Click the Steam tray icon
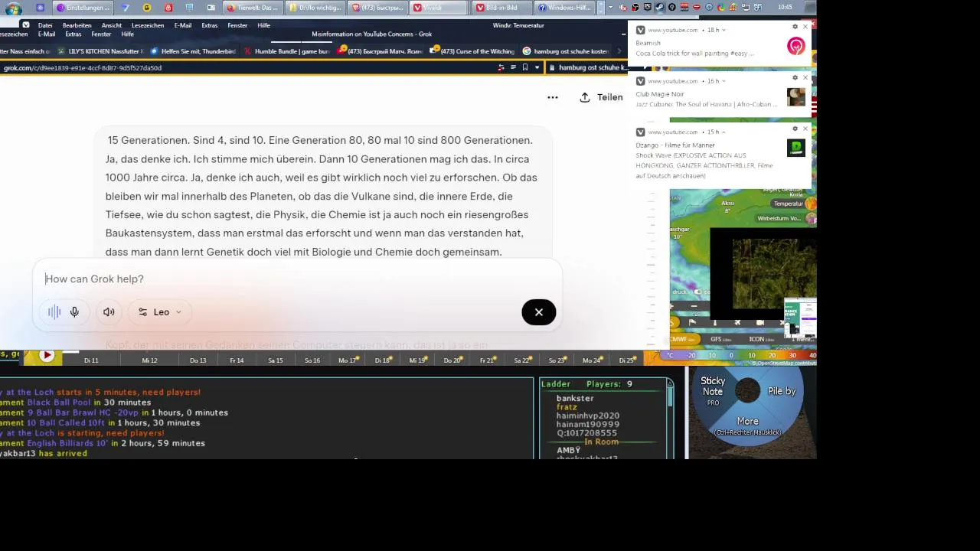980x551 pixels. [660, 8]
